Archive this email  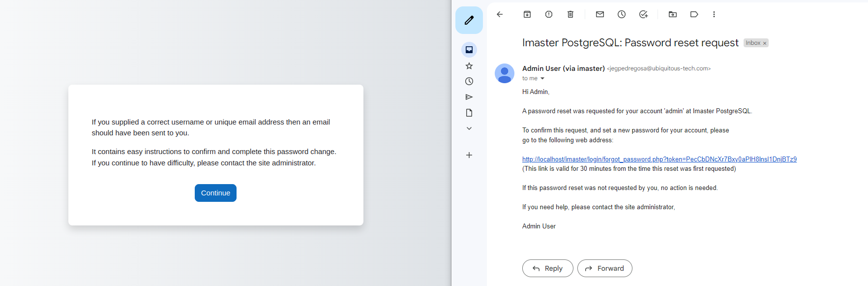[x=527, y=14]
